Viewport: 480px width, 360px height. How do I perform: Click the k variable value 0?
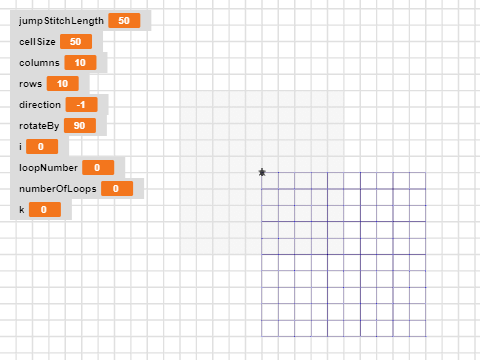coord(45,210)
